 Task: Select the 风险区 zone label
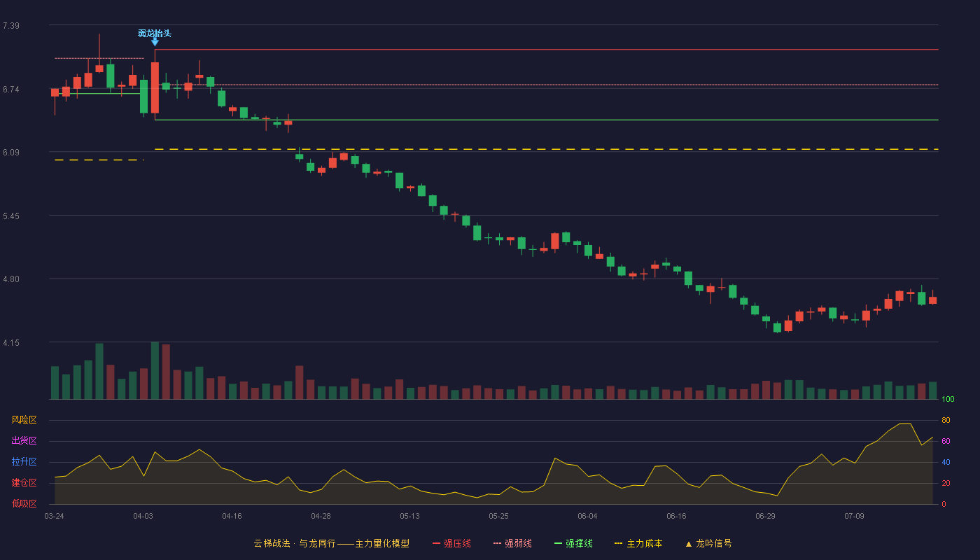point(24,420)
